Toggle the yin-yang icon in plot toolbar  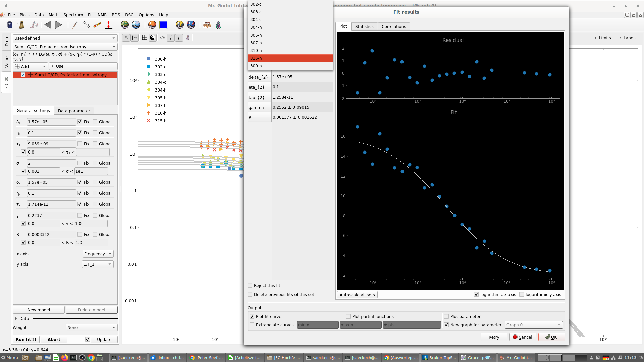152,38
